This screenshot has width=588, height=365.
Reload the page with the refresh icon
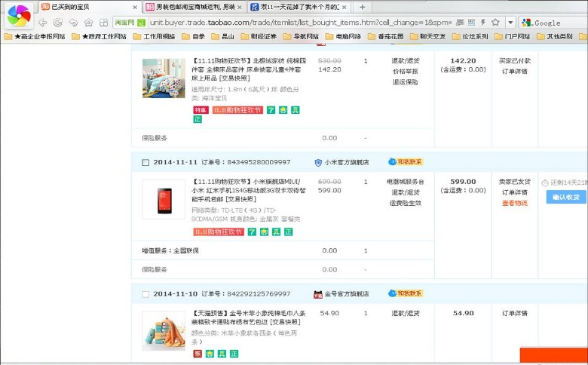tap(58, 23)
